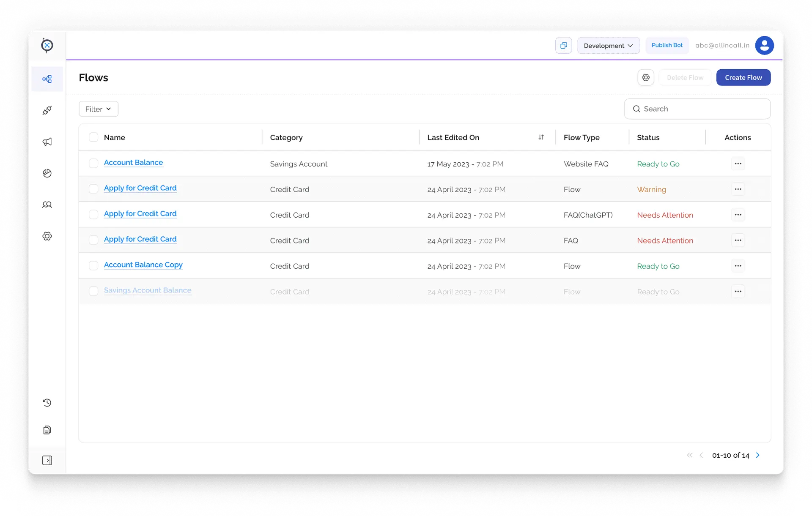Click the Delete Flow button
The width and height of the screenshot is (812, 516).
(x=685, y=78)
